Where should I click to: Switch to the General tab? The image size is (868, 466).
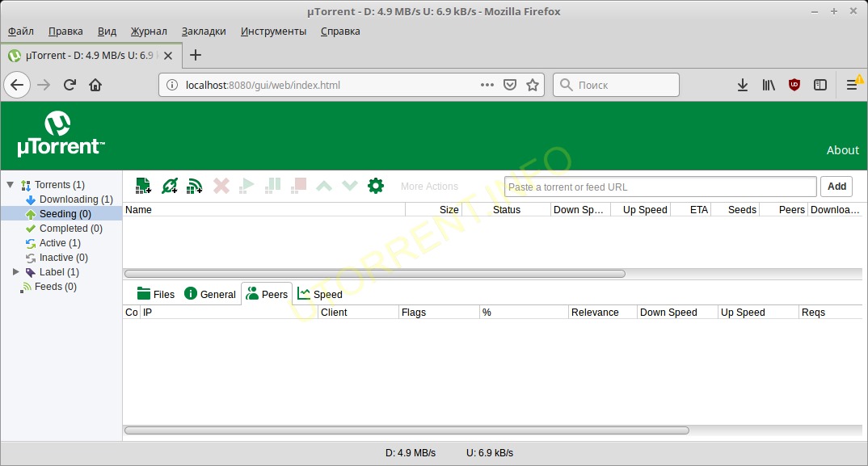pyautogui.click(x=210, y=294)
